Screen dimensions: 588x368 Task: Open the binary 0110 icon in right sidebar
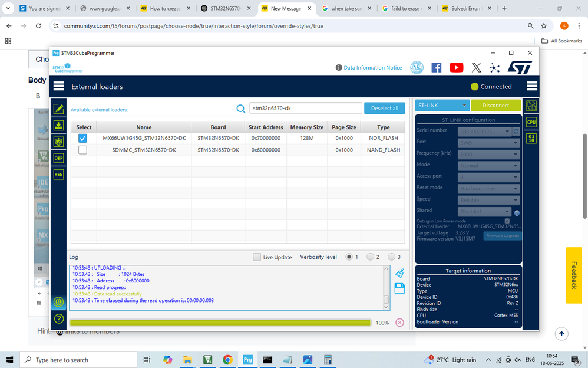[x=531, y=138]
